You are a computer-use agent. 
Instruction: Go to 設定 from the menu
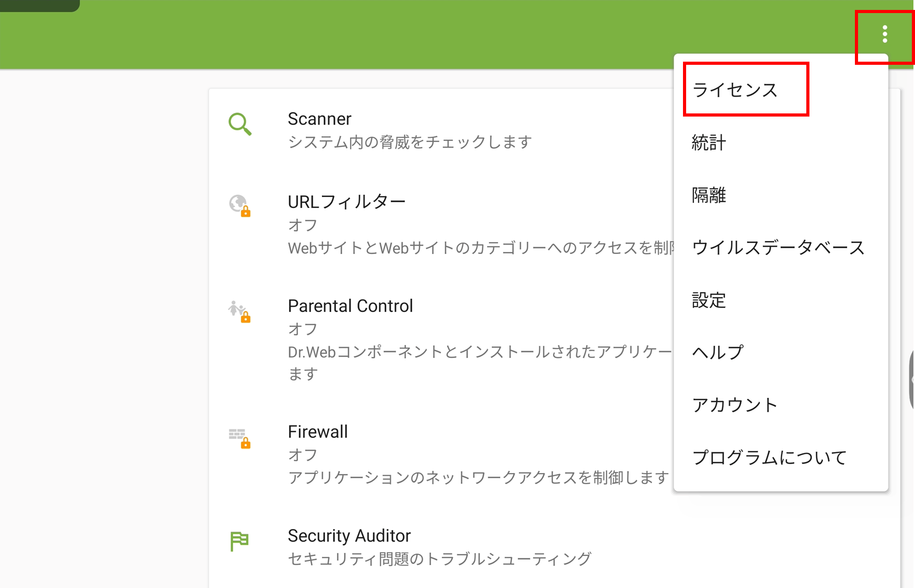[x=709, y=301]
